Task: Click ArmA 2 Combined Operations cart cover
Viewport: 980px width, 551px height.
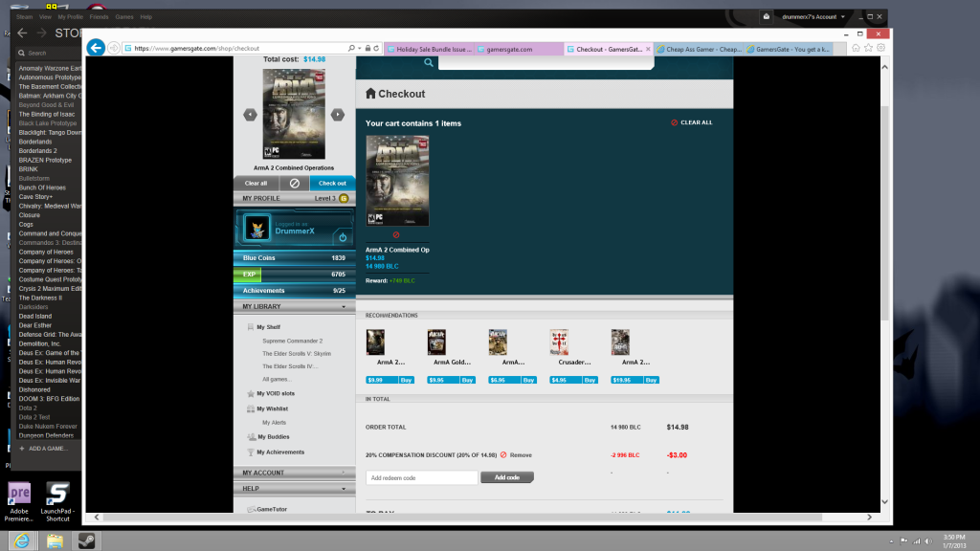Action: (x=397, y=181)
